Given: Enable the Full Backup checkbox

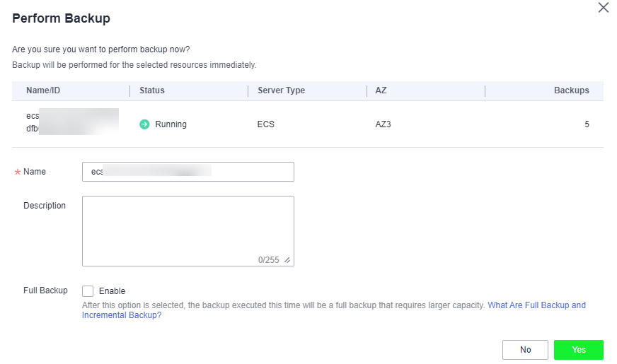Looking at the screenshot, I should [x=88, y=290].
